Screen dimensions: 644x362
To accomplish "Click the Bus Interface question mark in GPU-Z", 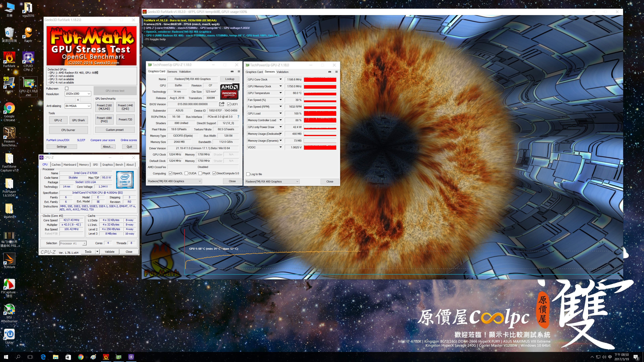I will pyautogui.click(x=238, y=117).
